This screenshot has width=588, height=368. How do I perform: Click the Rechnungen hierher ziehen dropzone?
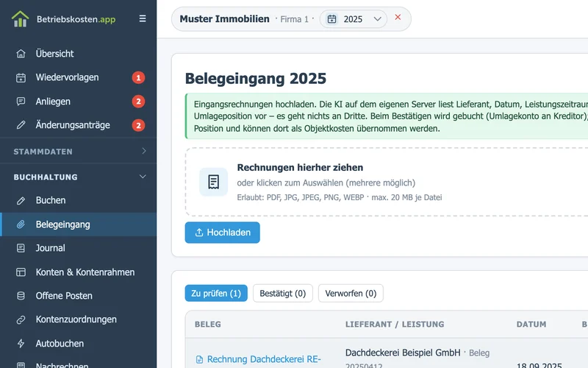point(387,182)
